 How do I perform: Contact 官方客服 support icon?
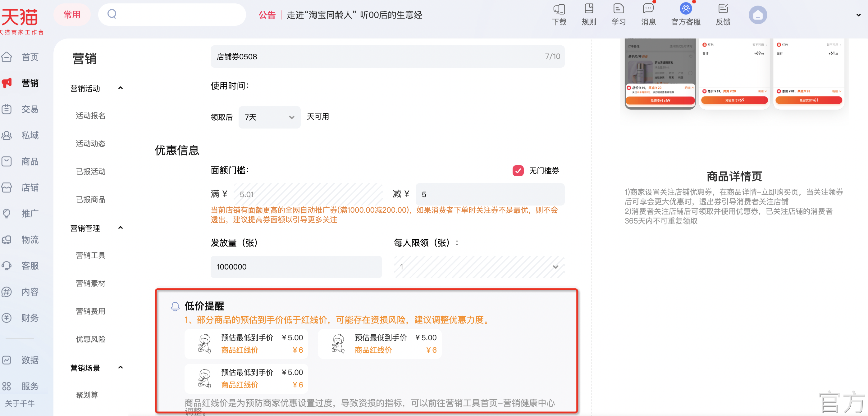686,8
